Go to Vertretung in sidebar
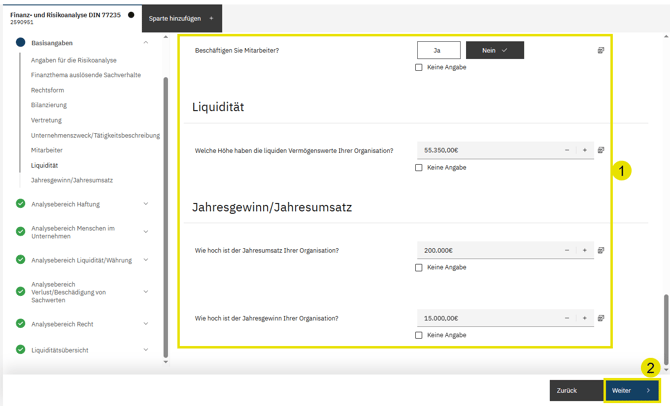The image size is (670, 406). point(46,120)
